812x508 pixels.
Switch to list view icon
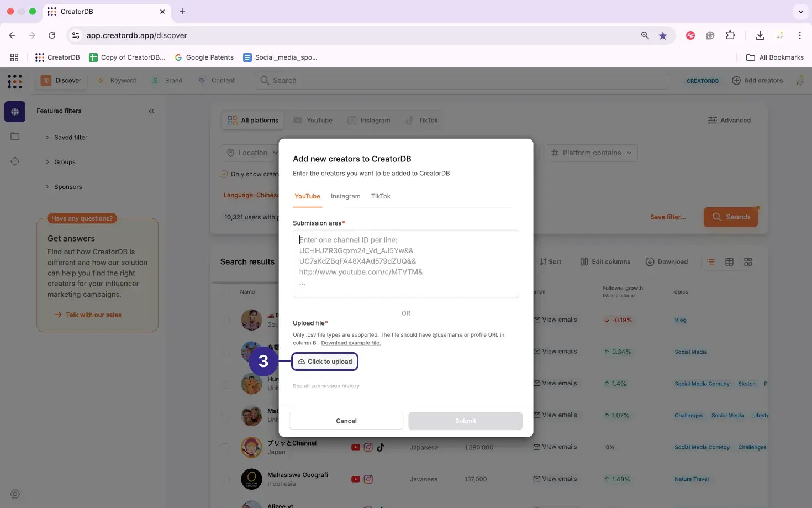[711, 262]
